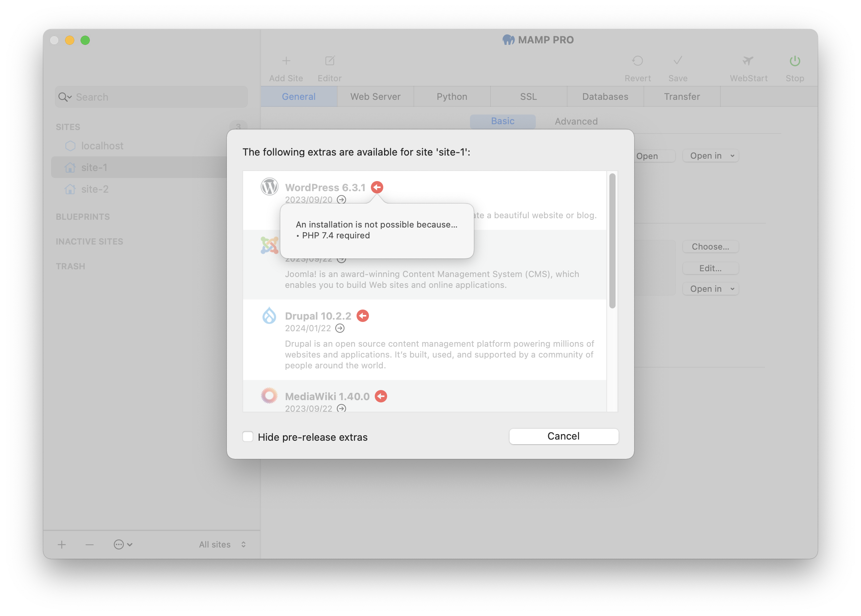Click the house icon beside site-1
Viewport: 861px width, 616px height.
coord(70,168)
